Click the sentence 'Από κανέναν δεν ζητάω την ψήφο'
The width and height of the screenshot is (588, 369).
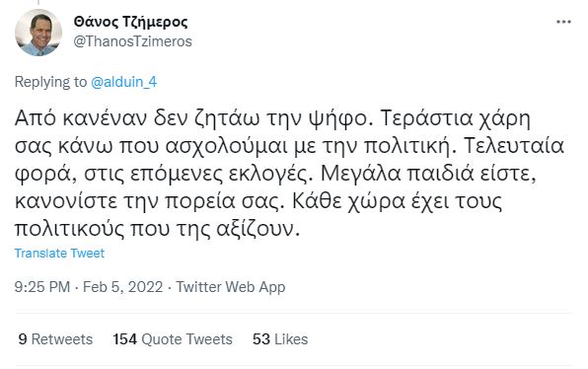tap(190, 118)
